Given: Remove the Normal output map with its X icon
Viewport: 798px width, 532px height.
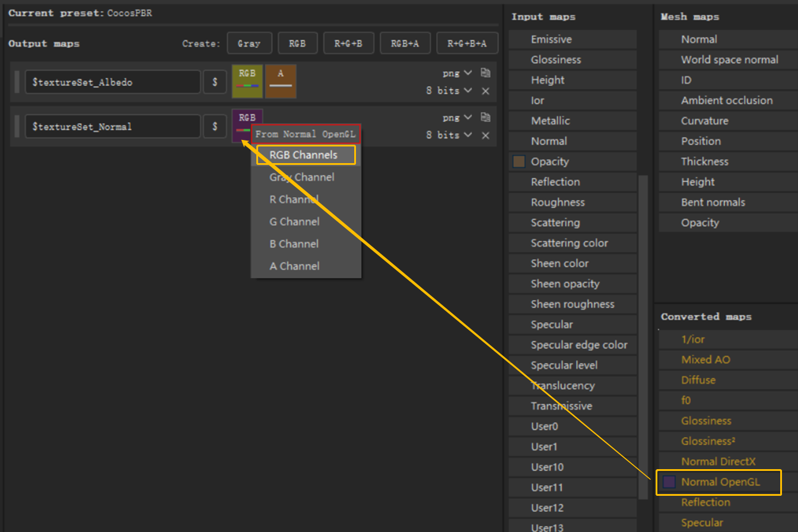Looking at the screenshot, I should point(485,135).
